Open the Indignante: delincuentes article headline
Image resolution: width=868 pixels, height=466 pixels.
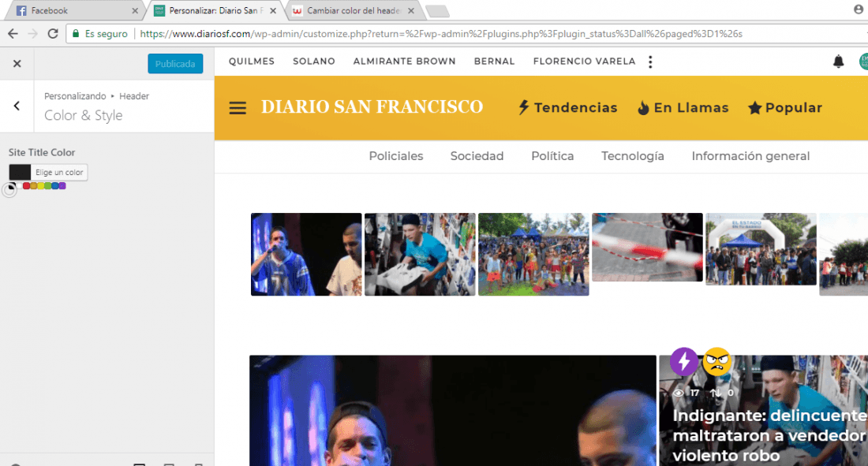[x=769, y=435]
